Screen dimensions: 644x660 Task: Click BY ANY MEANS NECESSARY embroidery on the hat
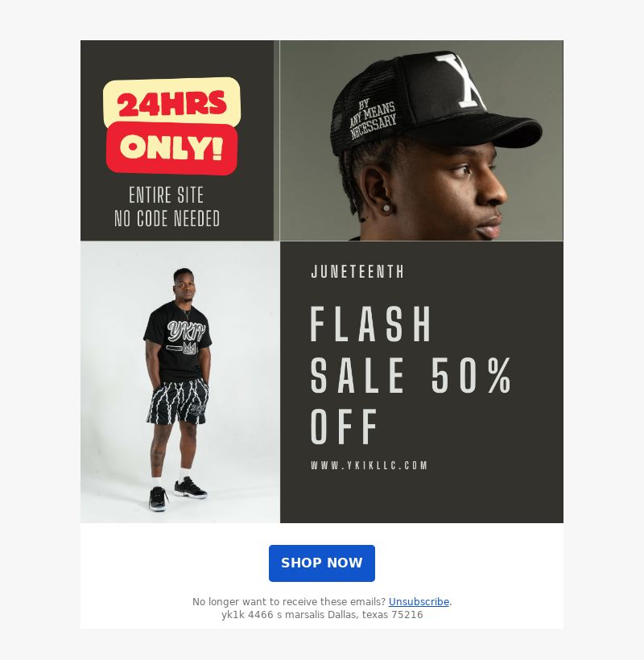(x=372, y=118)
